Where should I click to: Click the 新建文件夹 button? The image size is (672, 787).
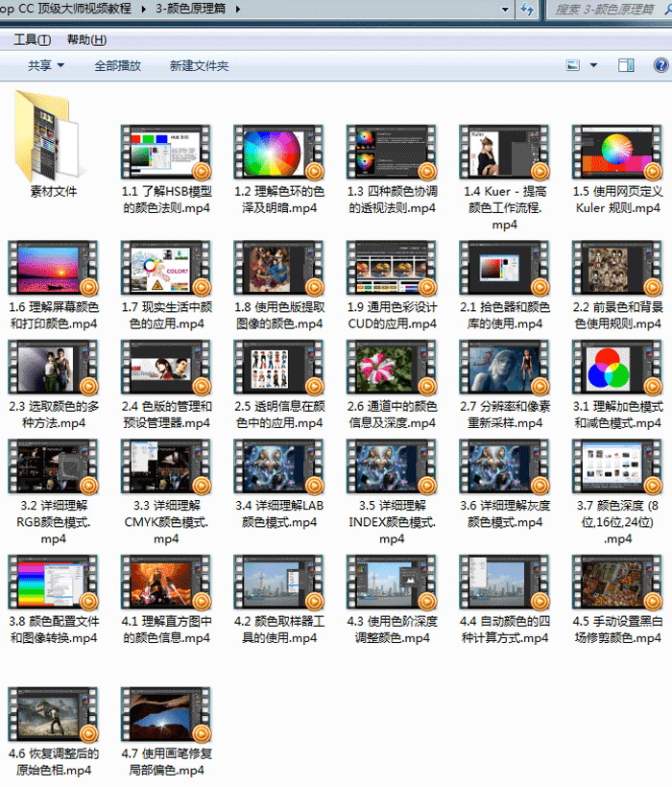[x=199, y=65]
